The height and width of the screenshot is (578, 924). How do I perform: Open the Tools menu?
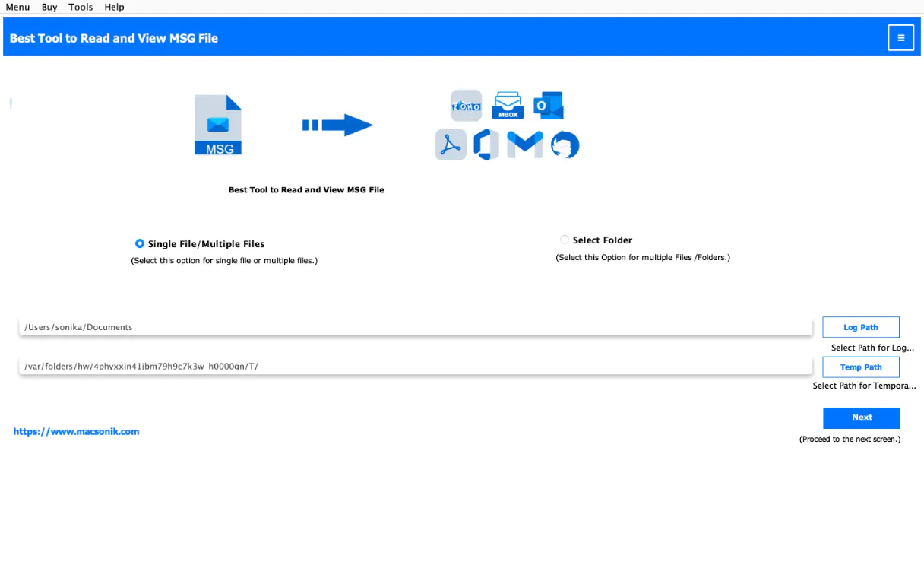(x=81, y=7)
